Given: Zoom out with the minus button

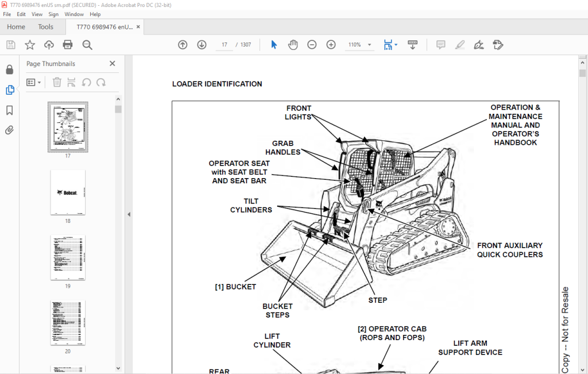Looking at the screenshot, I should coord(312,45).
